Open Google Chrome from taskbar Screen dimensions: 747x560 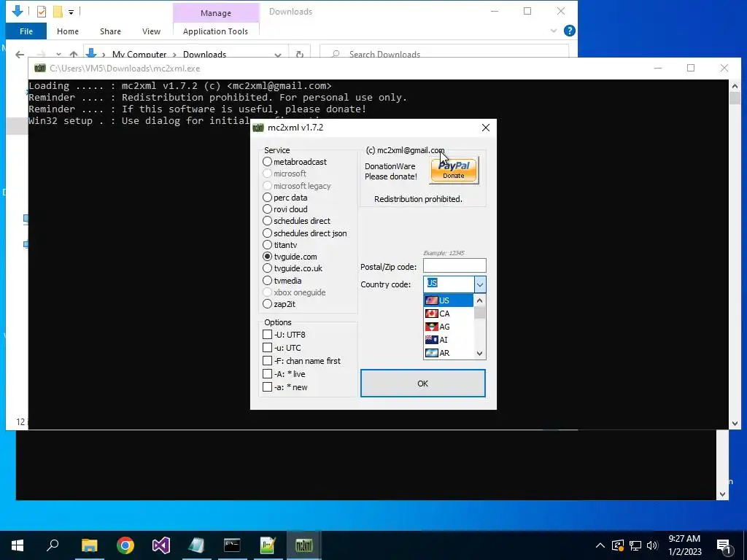pyautogui.click(x=125, y=545)
